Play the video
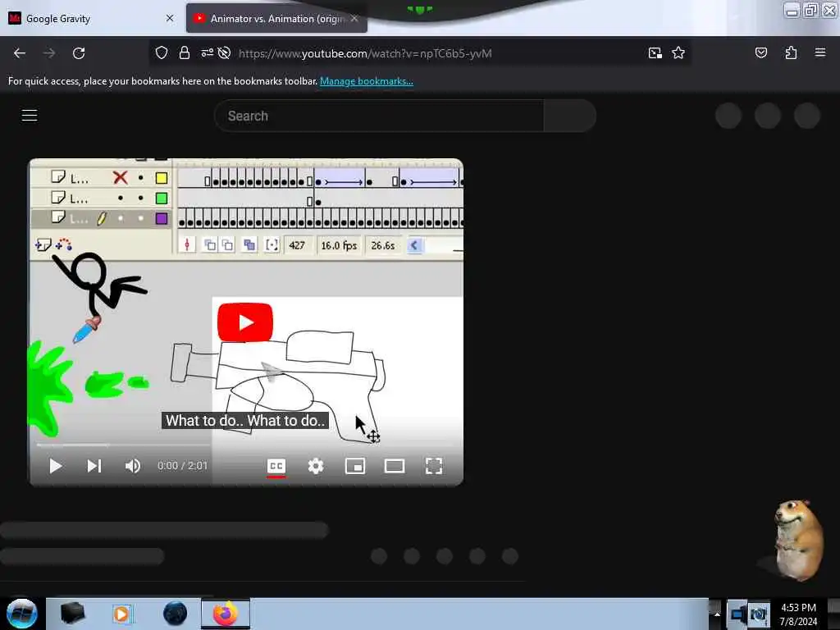The image size is (840, 630). click(55, 466)
